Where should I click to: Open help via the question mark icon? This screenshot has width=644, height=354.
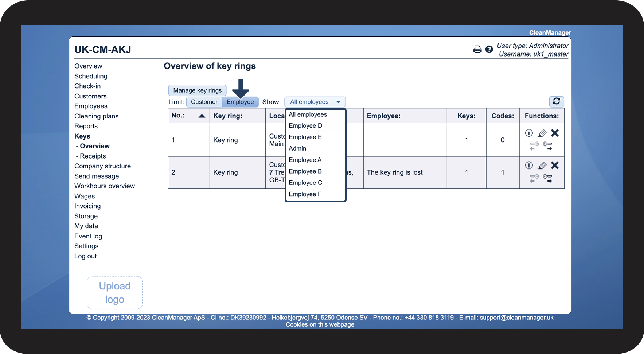click(x=489, y=50)
